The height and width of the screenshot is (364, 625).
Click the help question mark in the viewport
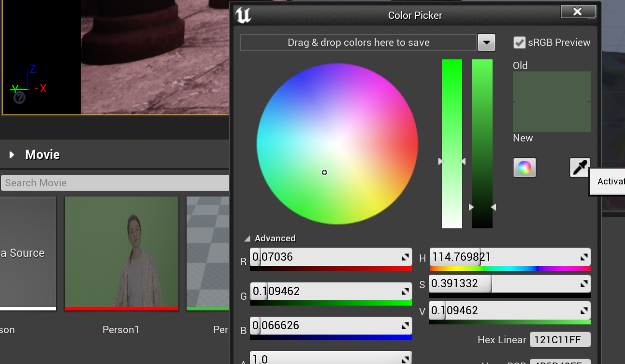click(19, 98)
